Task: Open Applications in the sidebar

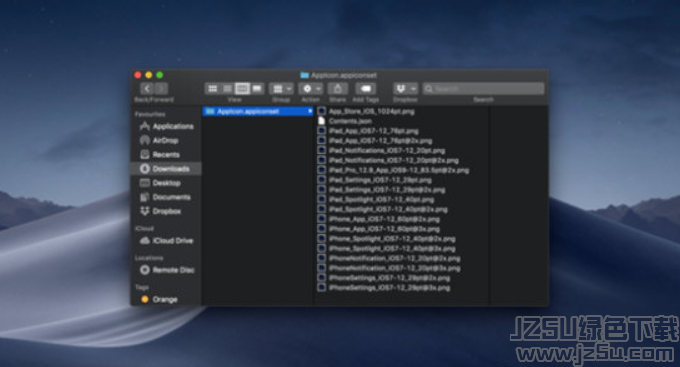Action: coord(167,126)
